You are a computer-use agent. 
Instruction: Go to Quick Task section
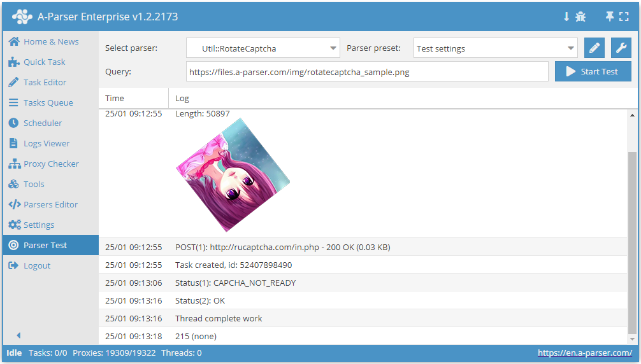pyautogui.click(x=44, y=62)
